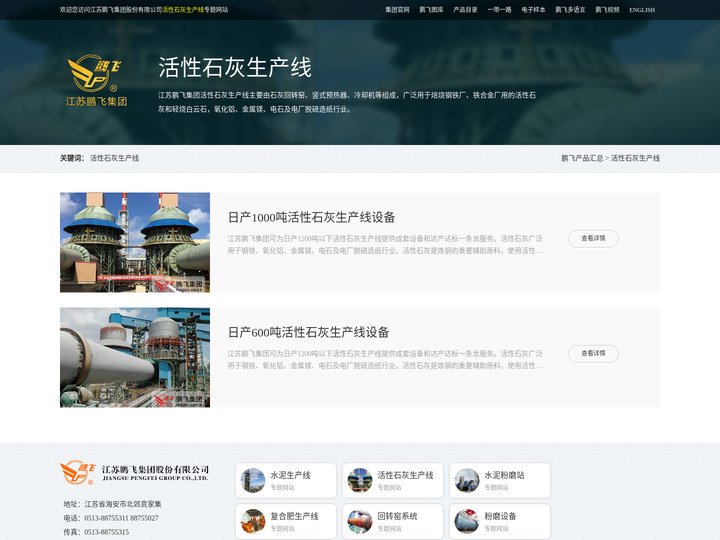The image size is (720, 540).
Task: Click the 江苏鹏飞集团 gold logo in banner
Action: 96,80
